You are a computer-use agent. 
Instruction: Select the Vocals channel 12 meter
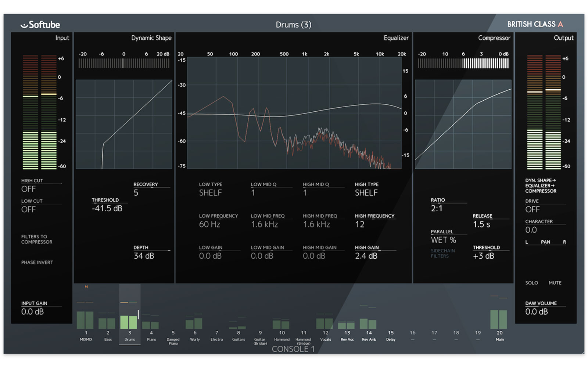(325, 323)
